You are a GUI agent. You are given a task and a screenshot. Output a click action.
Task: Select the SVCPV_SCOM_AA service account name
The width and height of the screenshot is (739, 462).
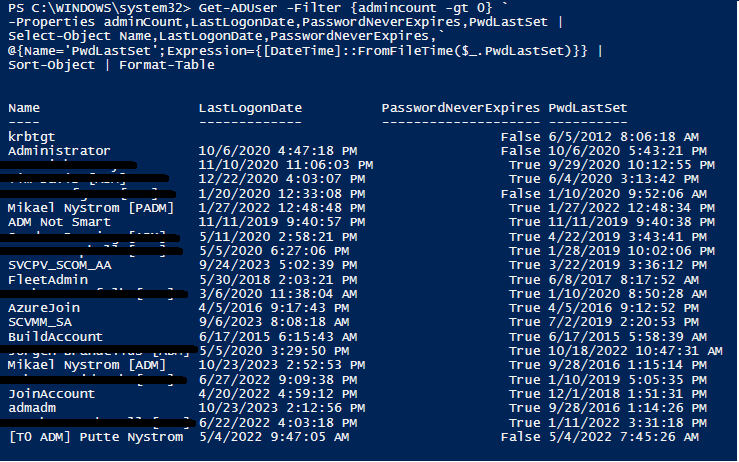(x=60, y=265)
